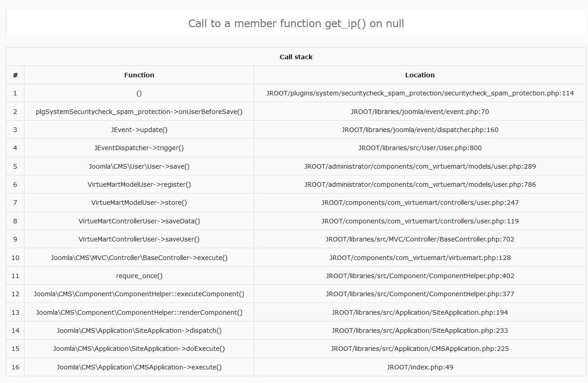Screen dimensions: 588x383
Task: Click the VirtueMartControllerUser->saveData() entry
Action: [139, 221]
